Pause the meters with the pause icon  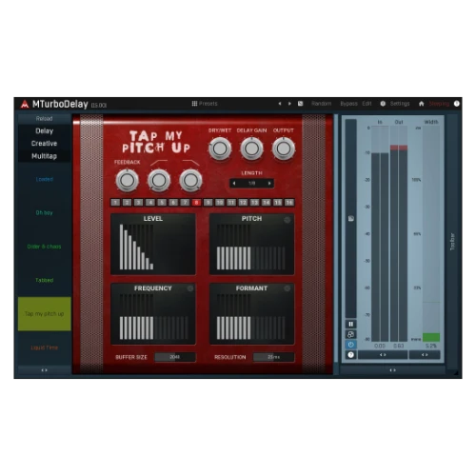[350, 324]
